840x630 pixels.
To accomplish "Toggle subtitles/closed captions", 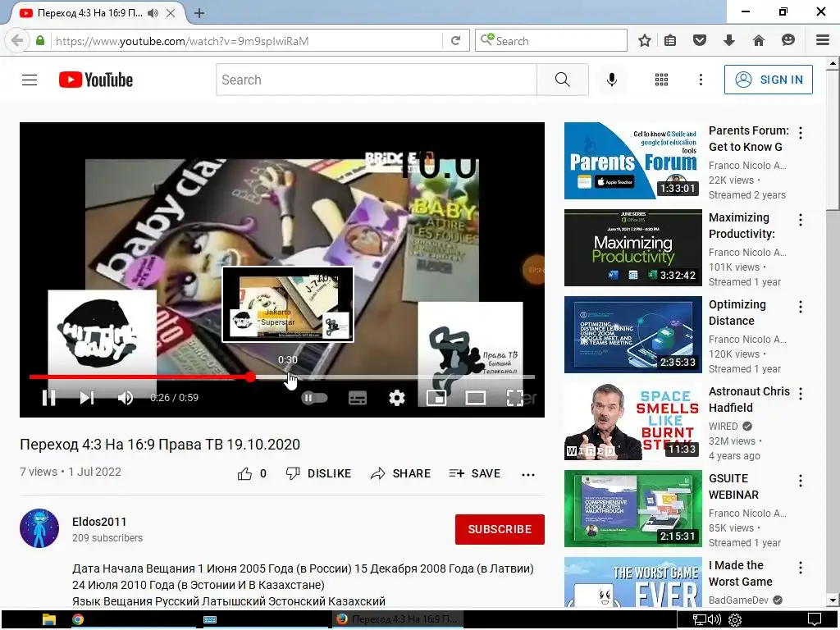I will (x=358, y=398).
